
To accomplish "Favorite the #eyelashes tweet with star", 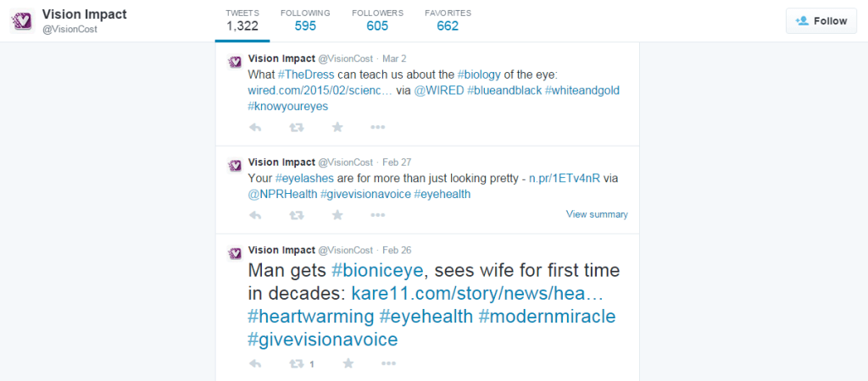I will click(337, 214).
